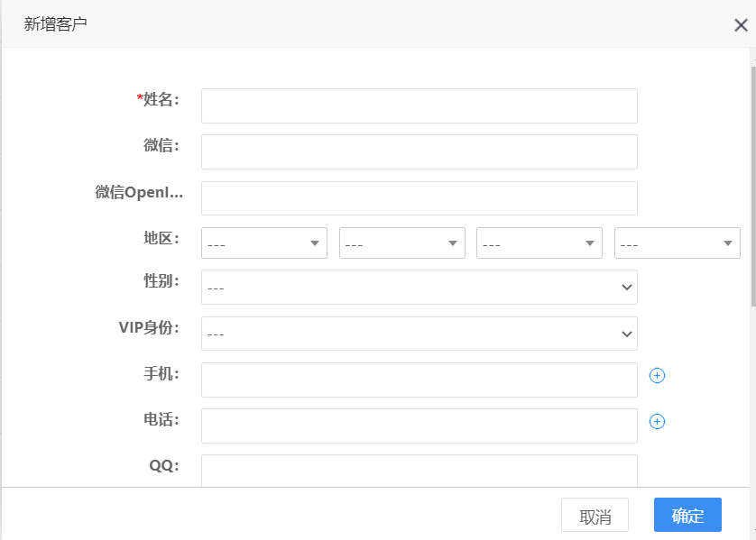This screenshot has width=756, height=540.
Task: Click the 姓名 input field
Action: [419, 105]
